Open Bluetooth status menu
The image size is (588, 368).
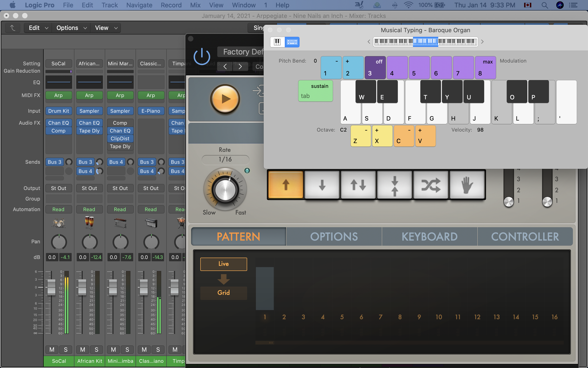(395, 5)
